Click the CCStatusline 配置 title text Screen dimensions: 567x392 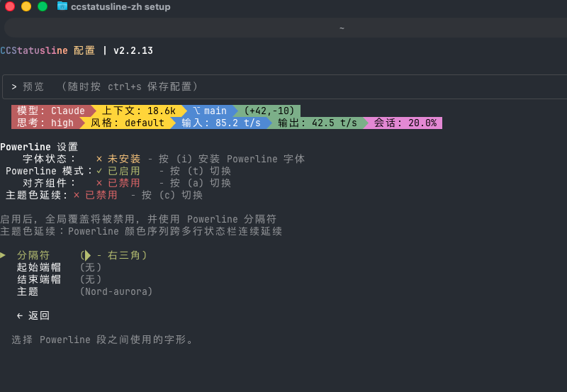pyautogui.click(x=47, y=50)
